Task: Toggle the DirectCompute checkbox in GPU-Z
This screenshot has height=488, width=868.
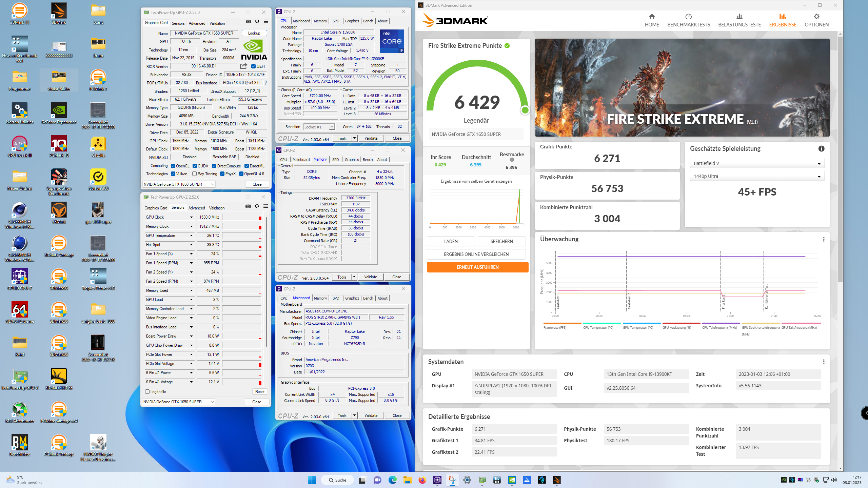Action: [214, 166]
